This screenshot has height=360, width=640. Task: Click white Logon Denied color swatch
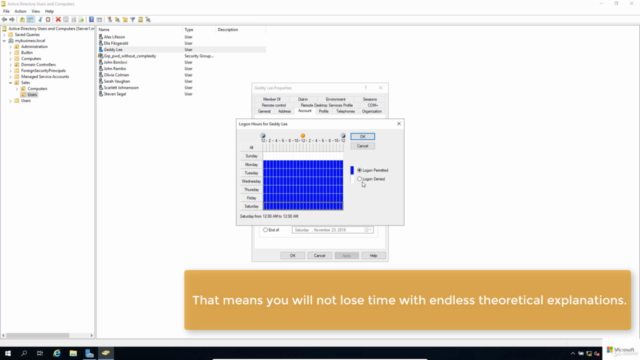click(352, 179)
